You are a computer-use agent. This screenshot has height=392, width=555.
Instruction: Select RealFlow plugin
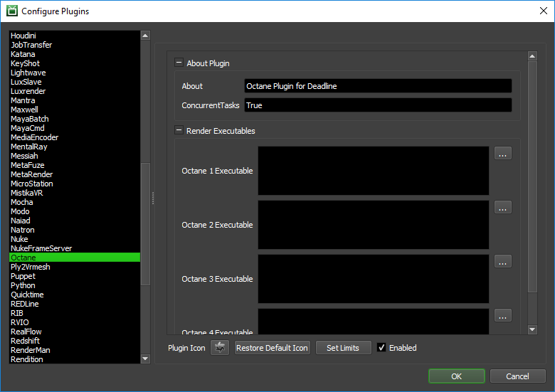75,332
